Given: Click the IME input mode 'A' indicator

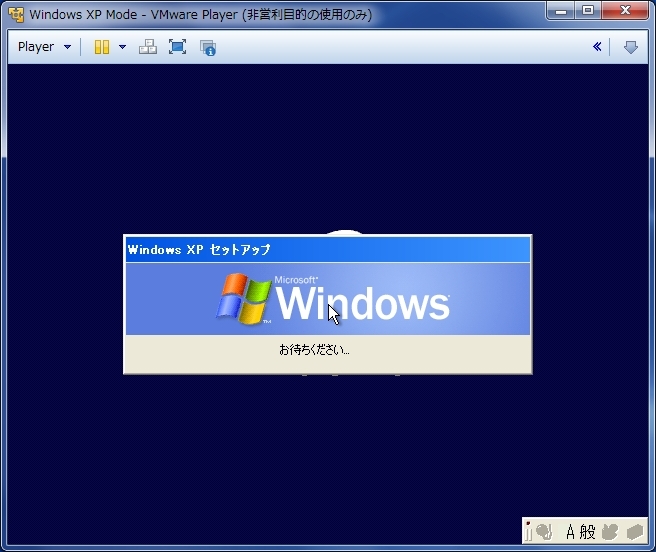Looking at the screenshot, I should [x=570, y=532].
